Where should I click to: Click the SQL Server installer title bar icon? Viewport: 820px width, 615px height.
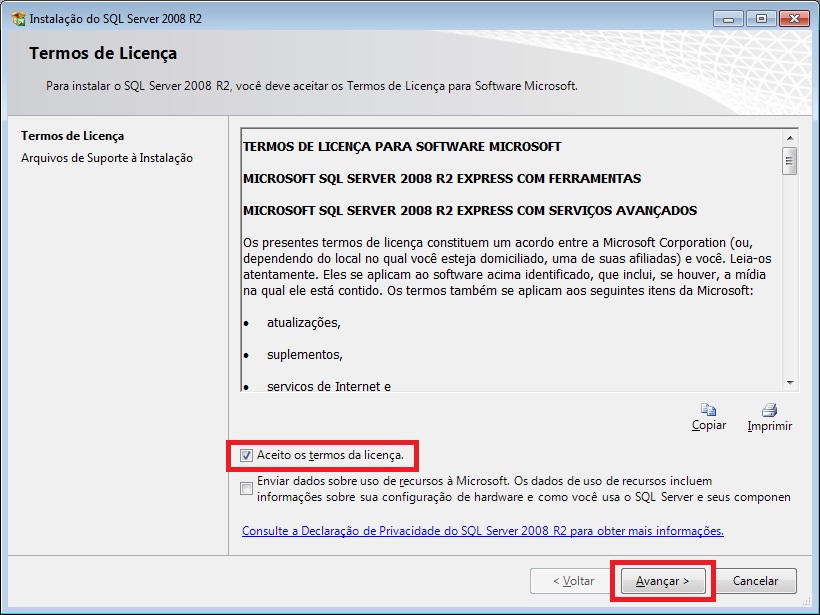point(18,18)
